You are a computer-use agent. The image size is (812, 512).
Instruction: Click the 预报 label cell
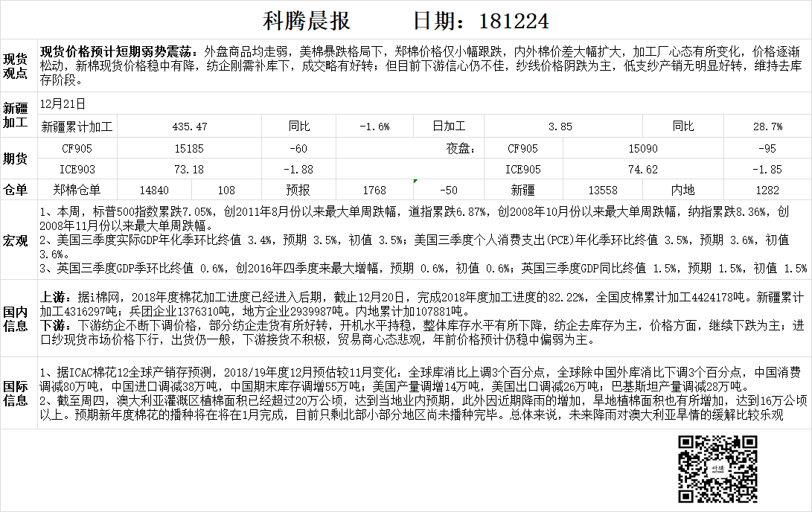(298, 190)
